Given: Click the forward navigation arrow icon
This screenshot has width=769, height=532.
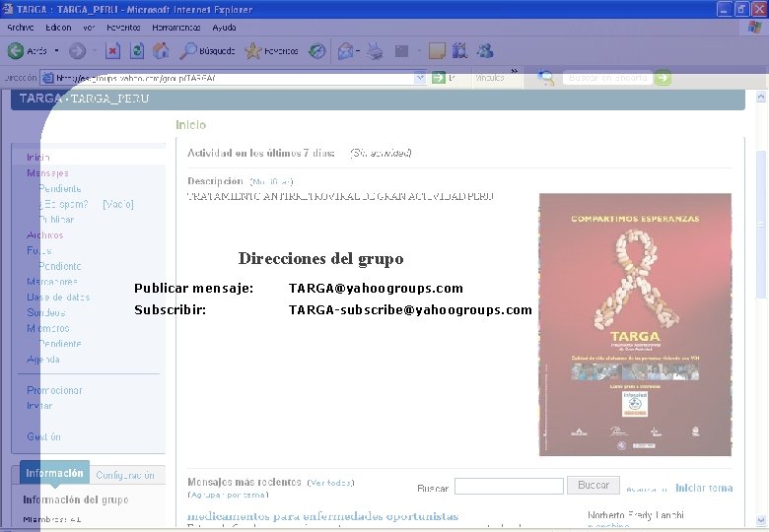Looking at the screenshot, I should click(77, 50).
